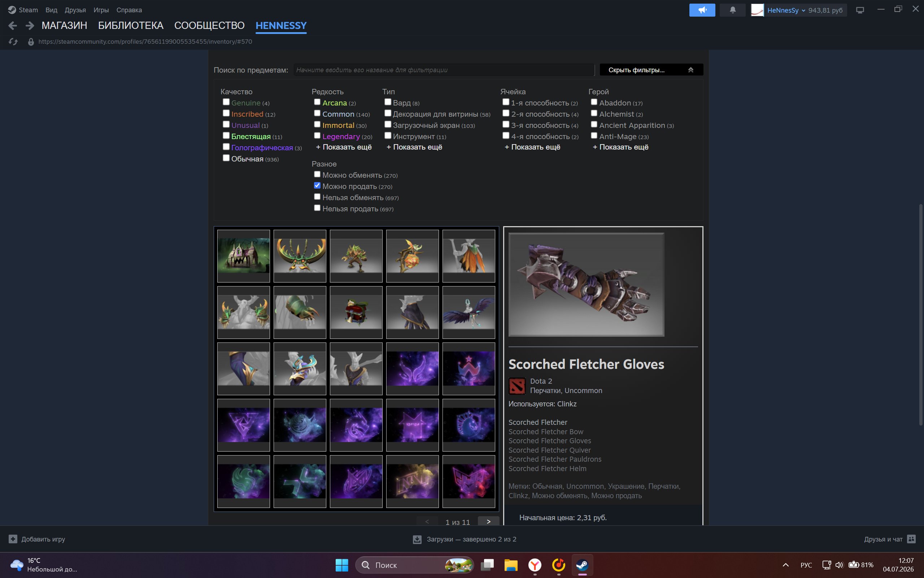Screen dimensions: 924x578
Task: Click the HeNnesSy profile avatar
Action: [x=757, y=10]
